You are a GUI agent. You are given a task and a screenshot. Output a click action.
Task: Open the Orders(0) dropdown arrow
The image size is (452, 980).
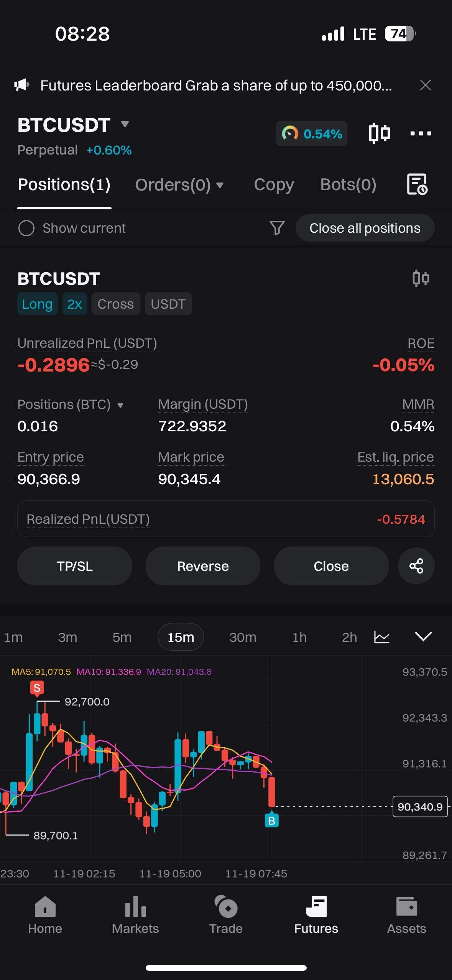[220, 186]
